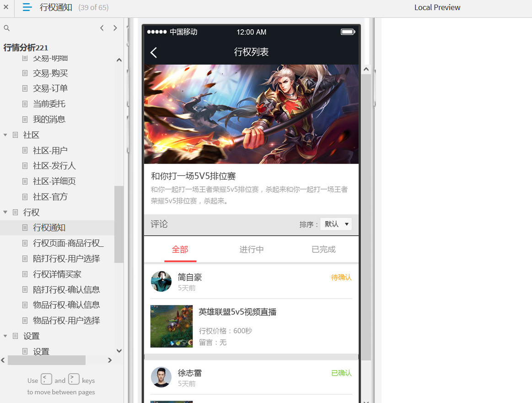Click the page icon beside 交易-订单
This screenshot has height=403, width=532.
(x=25, y=88)
